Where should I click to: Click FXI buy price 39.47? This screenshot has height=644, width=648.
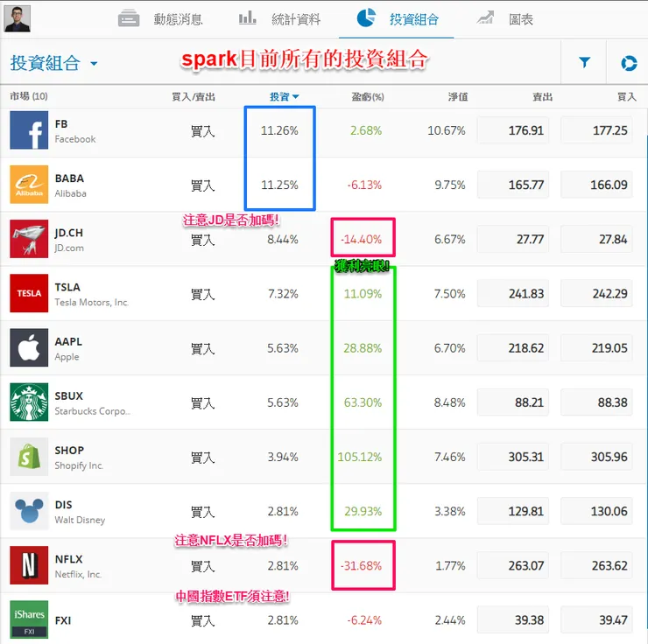tap(596, 620)
